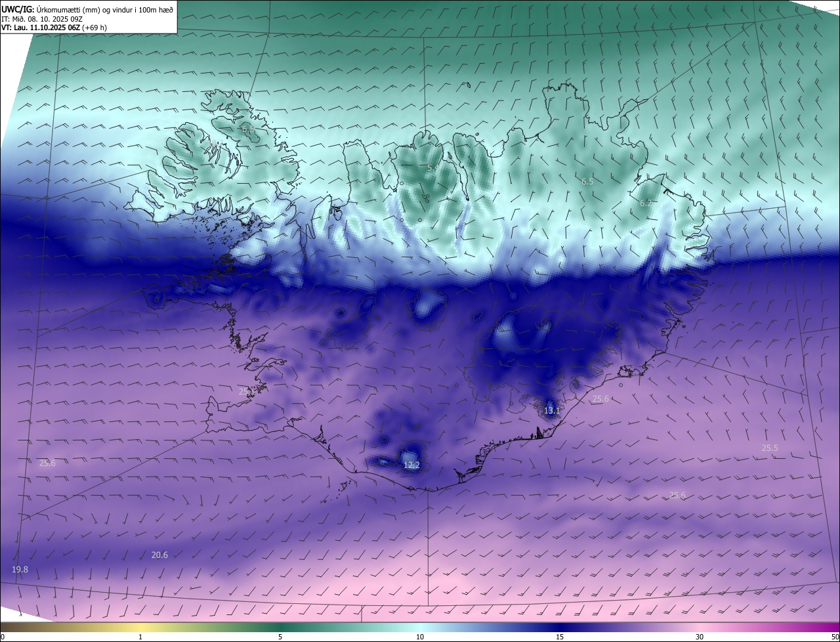This screenshot has height=642, width=840.
Task: Click the 13.1 value label on the map
Action: 552,411
